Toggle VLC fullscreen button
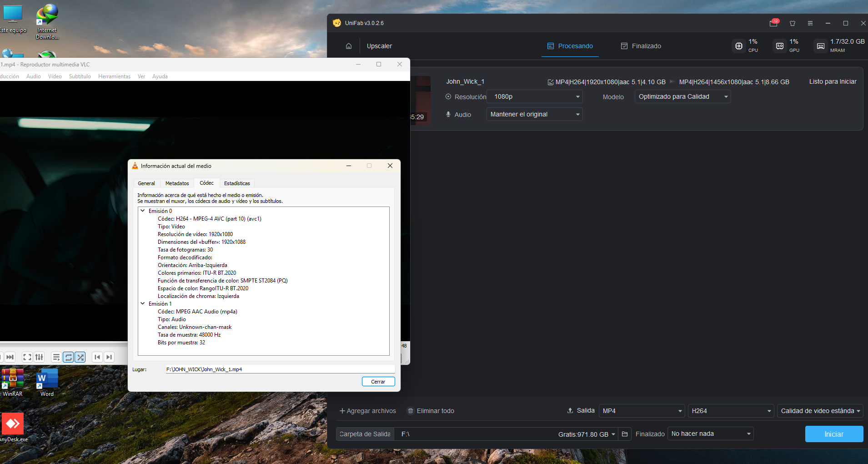The image size is (868, 464). pyautogui.click(x=27, y=357)
